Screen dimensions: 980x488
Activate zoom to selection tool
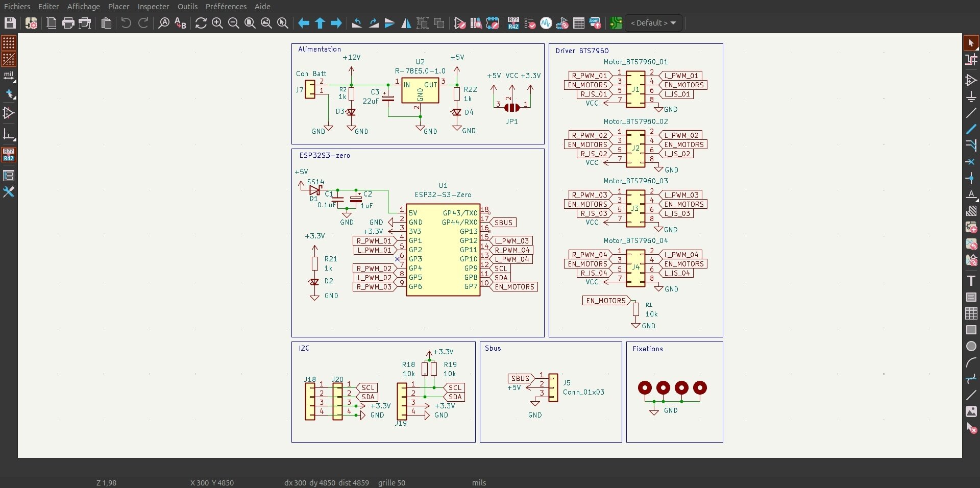[x=283, y=23]
